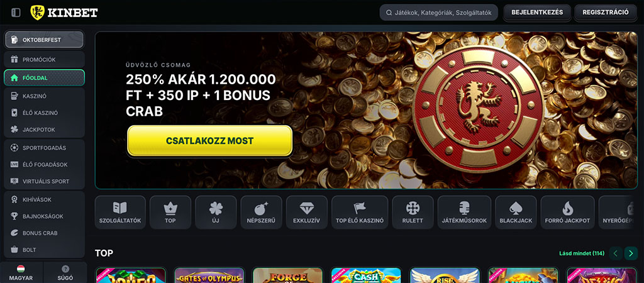Select the Exkluzív diamond category
644x283 pixels.
point(307,213)
